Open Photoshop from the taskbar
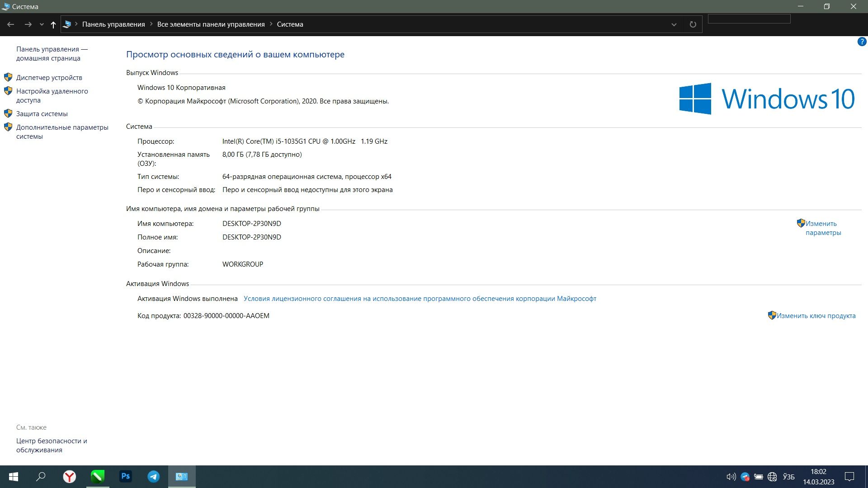 click(x=126, y=477)
